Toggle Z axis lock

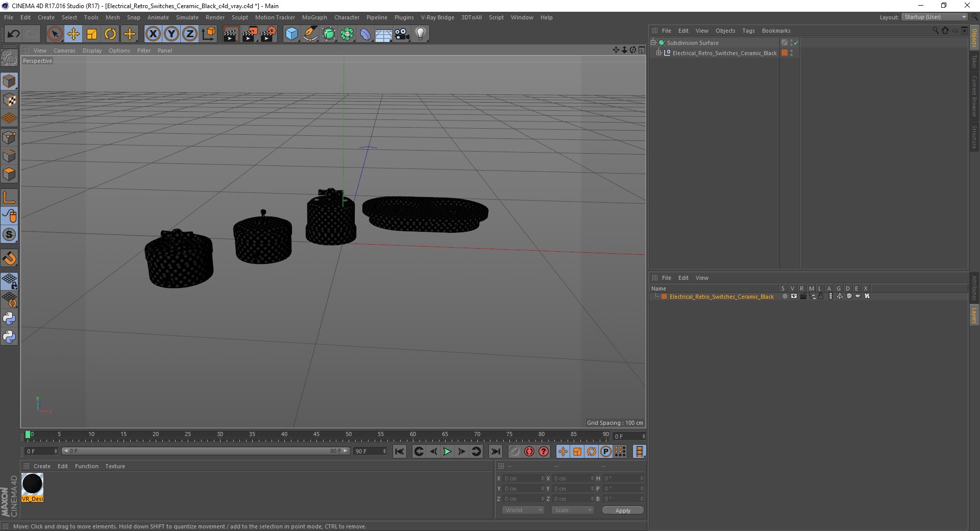point(190,34)
